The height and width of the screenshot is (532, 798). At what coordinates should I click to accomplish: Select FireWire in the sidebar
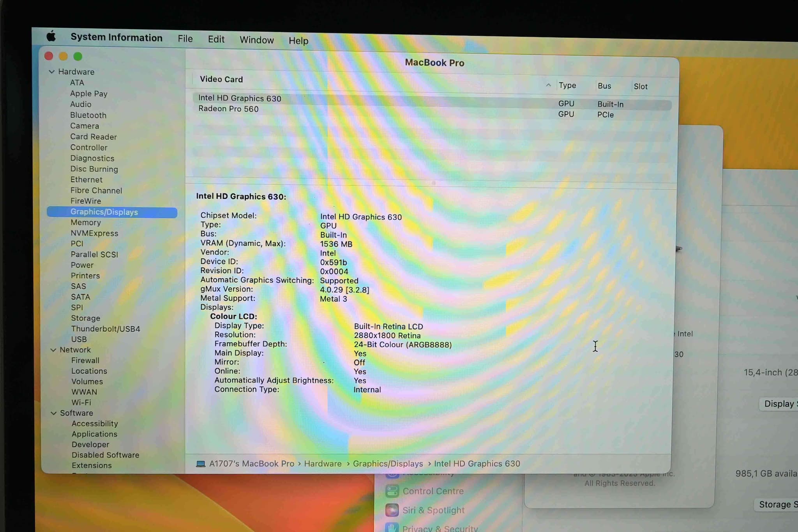coord(86,201)
